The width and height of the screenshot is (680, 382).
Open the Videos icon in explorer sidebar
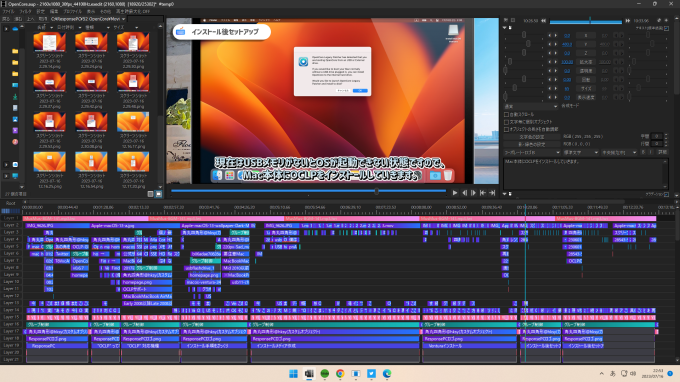(x=15, y=130)
